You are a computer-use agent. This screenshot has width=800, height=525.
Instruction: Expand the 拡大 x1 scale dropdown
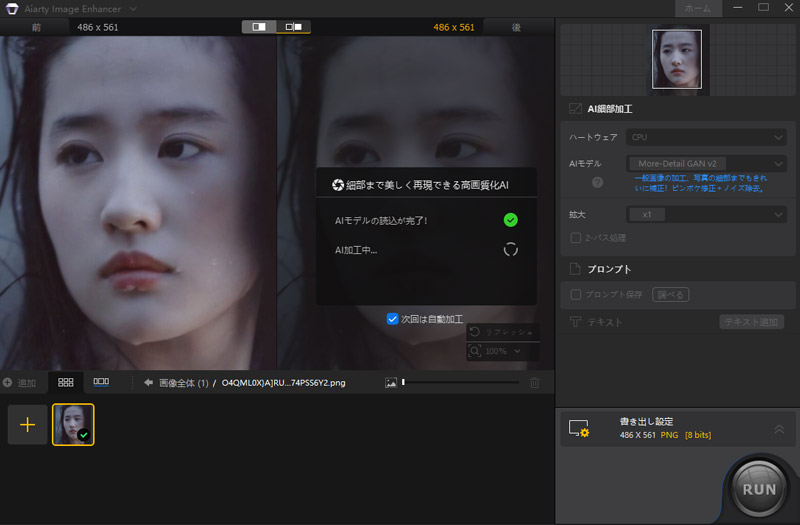pos(706,214)
